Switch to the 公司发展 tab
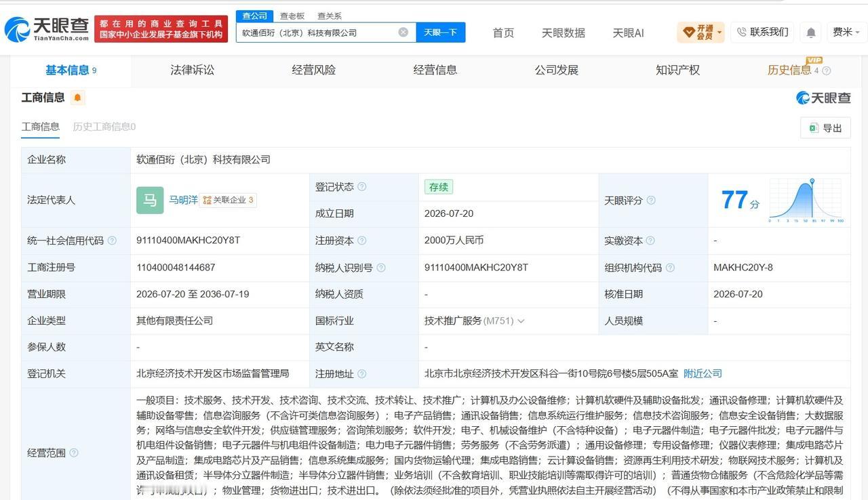868x500 pixels. (x=556, y=70)
